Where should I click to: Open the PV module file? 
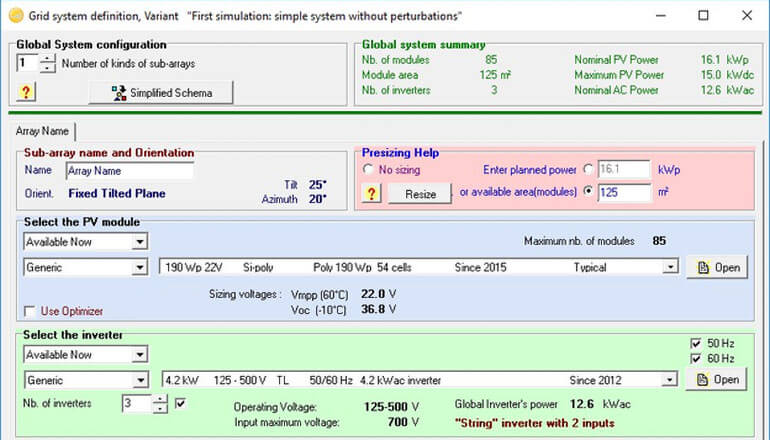pyautogui.click(x=717, y=268)
